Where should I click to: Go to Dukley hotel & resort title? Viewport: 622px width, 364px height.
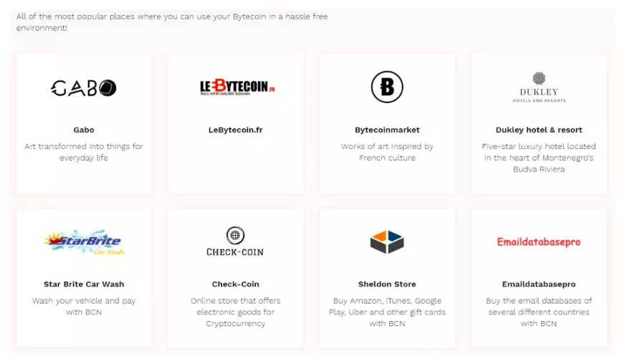539,130
